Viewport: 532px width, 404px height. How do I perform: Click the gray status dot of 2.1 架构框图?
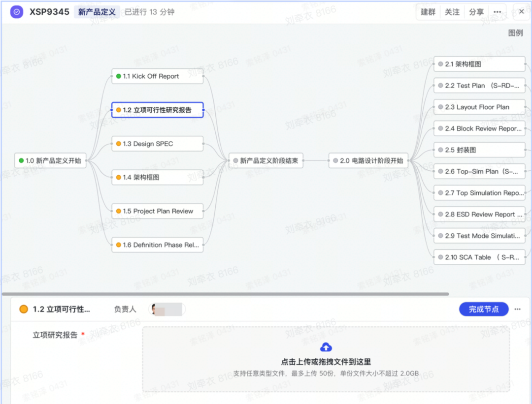tap(440, 64)
